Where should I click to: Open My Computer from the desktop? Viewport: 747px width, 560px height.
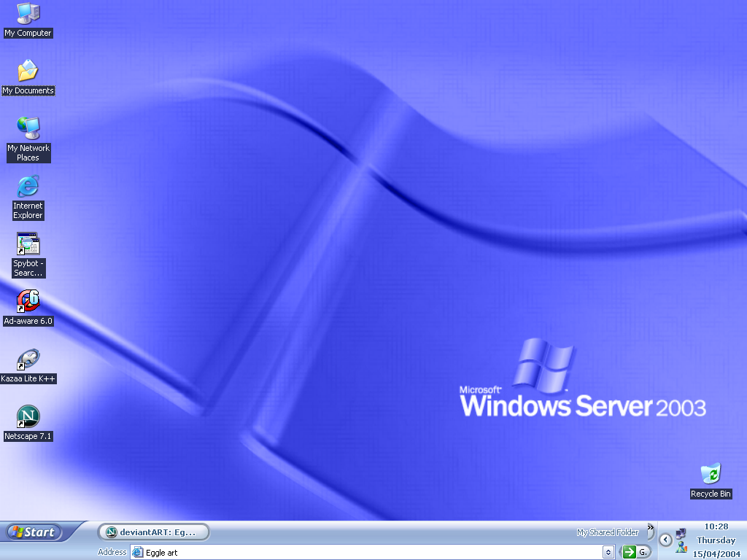(x=27, y=15)
